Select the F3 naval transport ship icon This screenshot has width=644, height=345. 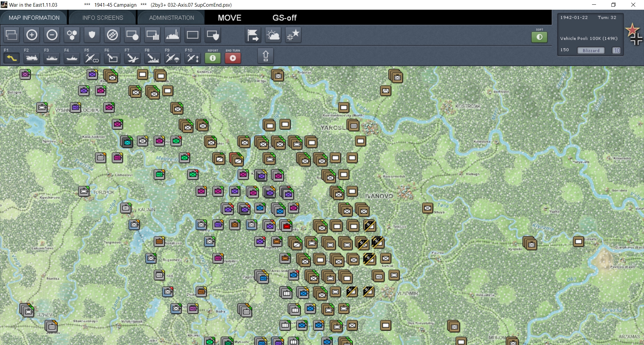(x=52, y=58)
